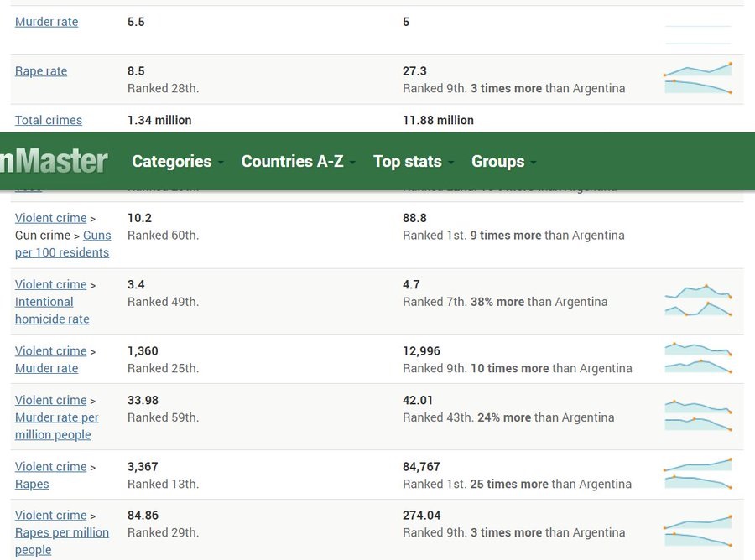The image size is (755, 560).
Task: Open the Intentional homicide rate sparkline chart
Action: click(x=698, y=302)
